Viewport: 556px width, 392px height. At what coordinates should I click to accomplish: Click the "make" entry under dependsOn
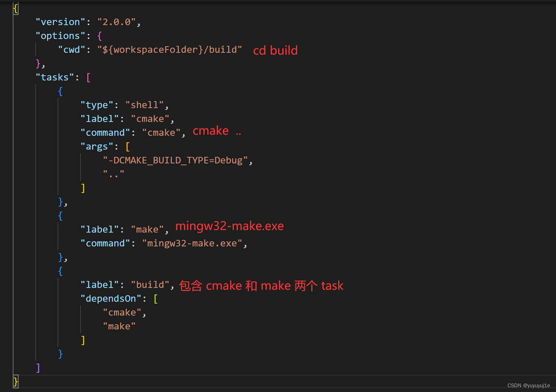coord(119,326)
